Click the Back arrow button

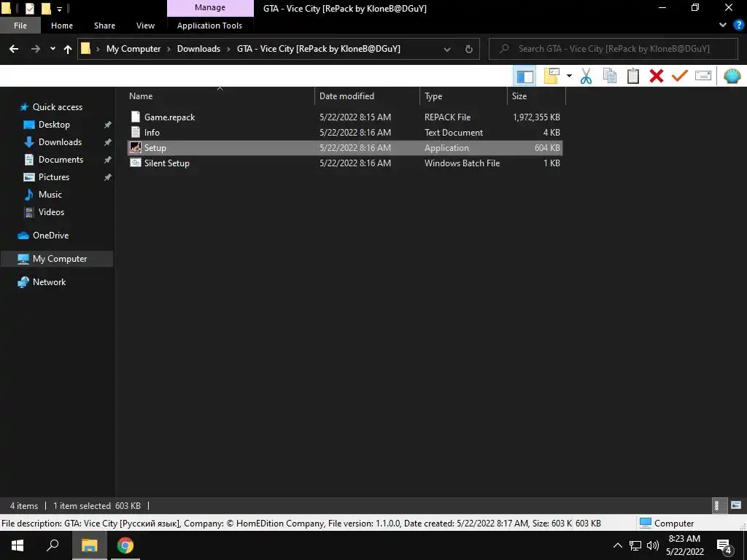point(14,49)
